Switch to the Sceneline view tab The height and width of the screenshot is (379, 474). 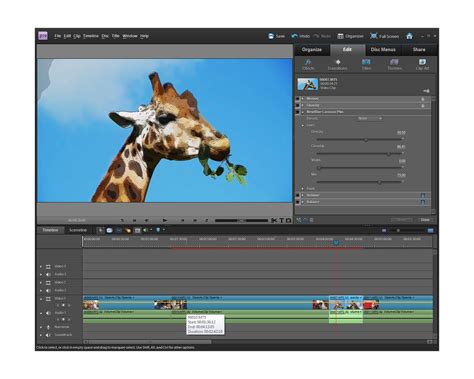(x=78, y=230)
